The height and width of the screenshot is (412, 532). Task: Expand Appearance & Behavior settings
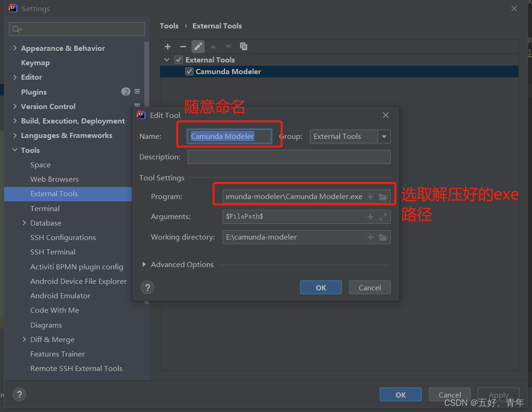pyautogui.click(x=15, y=48)
